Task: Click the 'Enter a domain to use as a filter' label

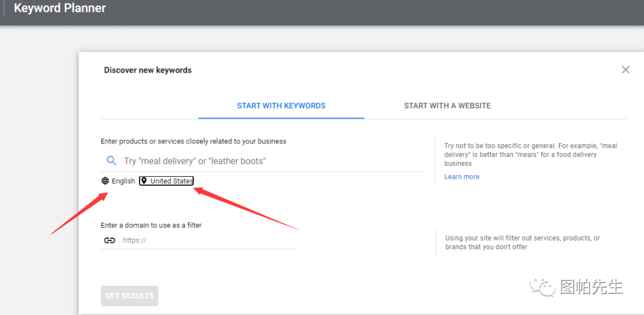Action: (151, 225)
